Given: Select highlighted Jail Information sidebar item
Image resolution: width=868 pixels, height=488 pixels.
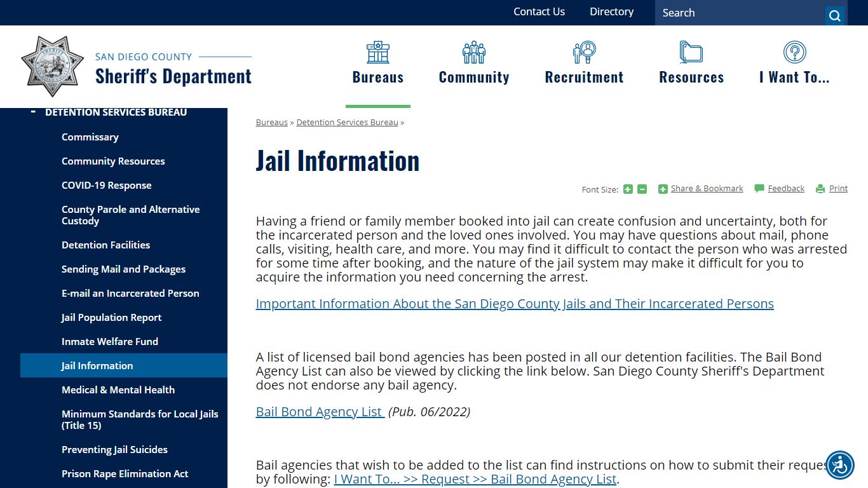Looking at the screenshot, I should [x=124, y=365].
